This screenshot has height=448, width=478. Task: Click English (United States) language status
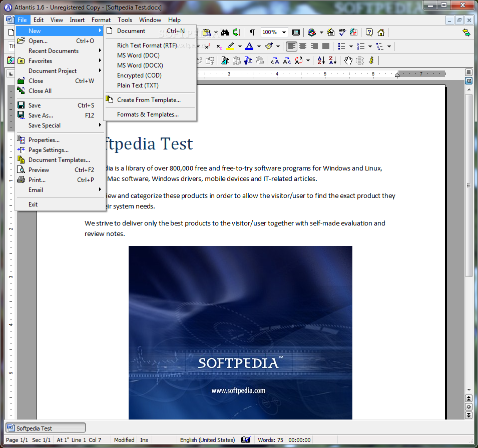[207, 440]
